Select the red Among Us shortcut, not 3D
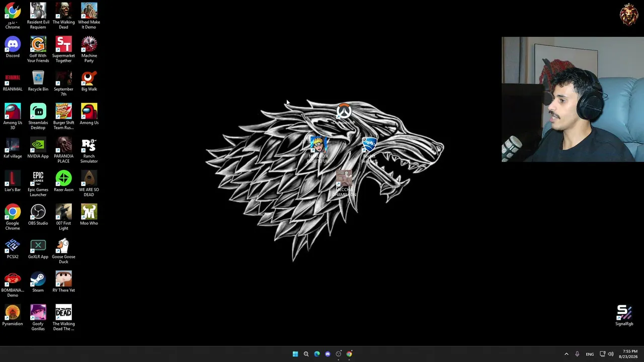This screenshot has width=644, height=362. pyautogui.click(x=89, y=114)
